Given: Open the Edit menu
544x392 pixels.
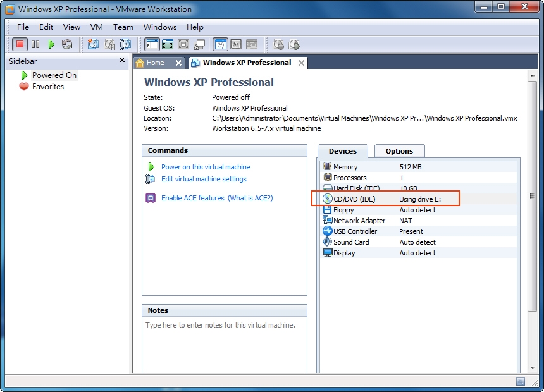Looking at the screenshot, I should click(46, 27).
